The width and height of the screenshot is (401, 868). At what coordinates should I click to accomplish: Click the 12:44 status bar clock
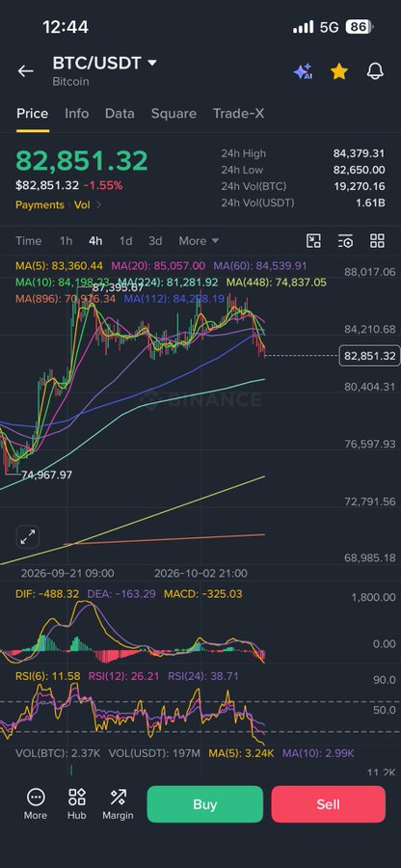click(x=66, y=27)
